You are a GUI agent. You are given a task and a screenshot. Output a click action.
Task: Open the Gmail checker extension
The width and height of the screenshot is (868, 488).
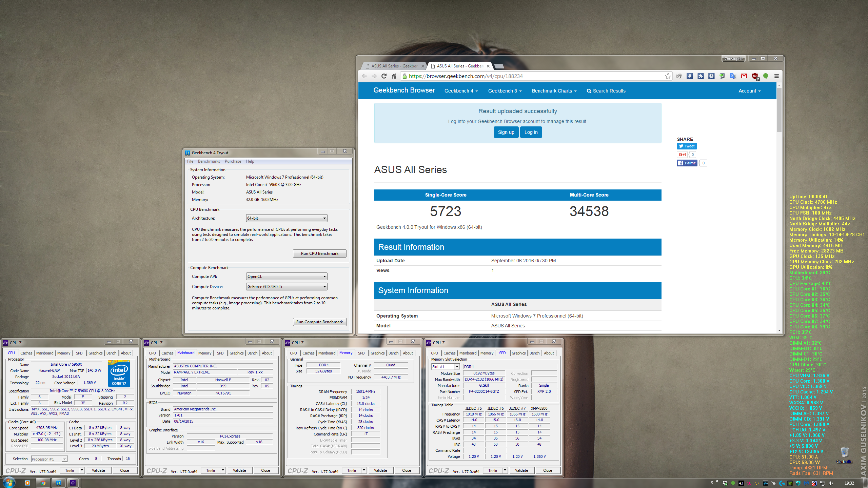[x=744, y=76]
